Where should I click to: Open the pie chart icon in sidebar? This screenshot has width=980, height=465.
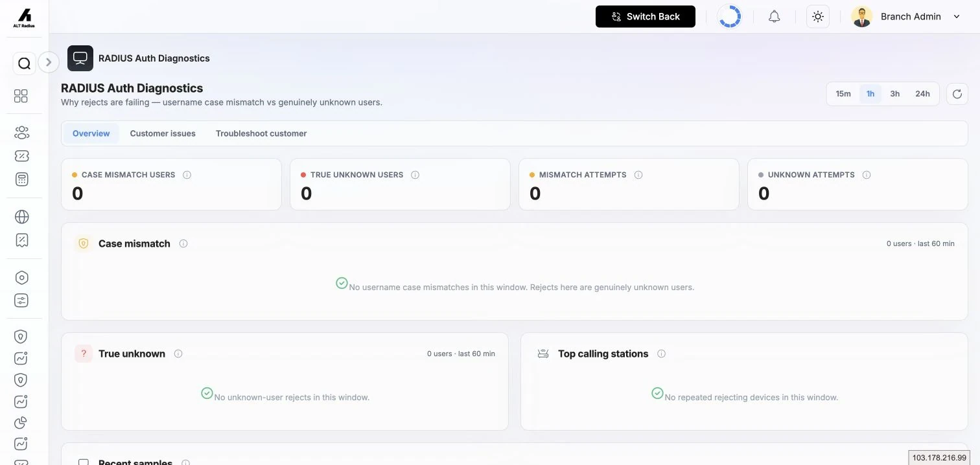click(21, 422)
